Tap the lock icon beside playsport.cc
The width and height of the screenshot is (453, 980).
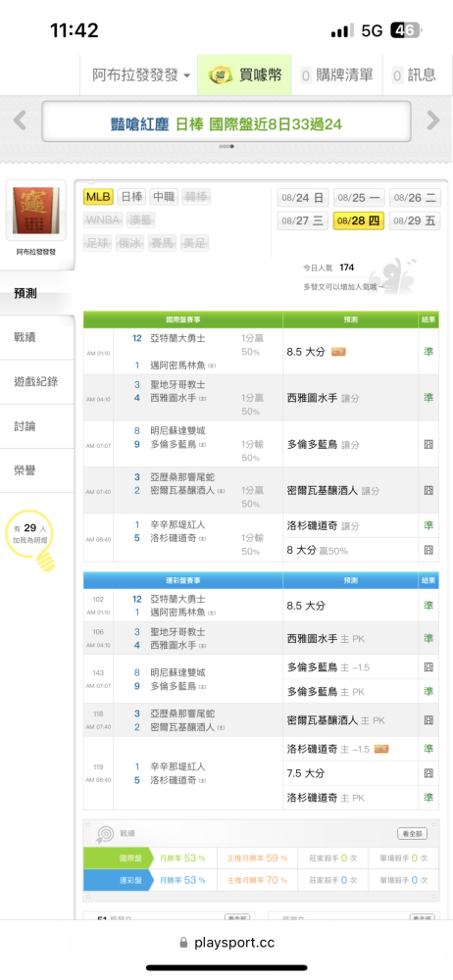(x=183, y=943)
